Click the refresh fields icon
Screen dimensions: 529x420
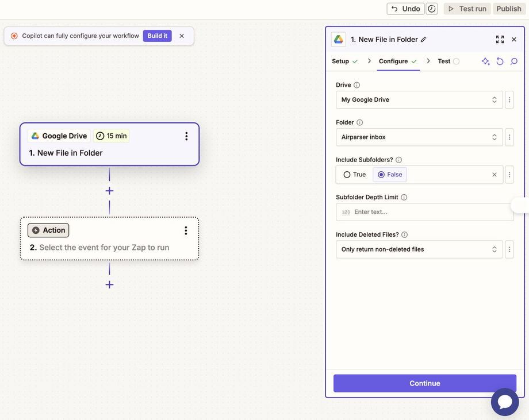[500, 61]
